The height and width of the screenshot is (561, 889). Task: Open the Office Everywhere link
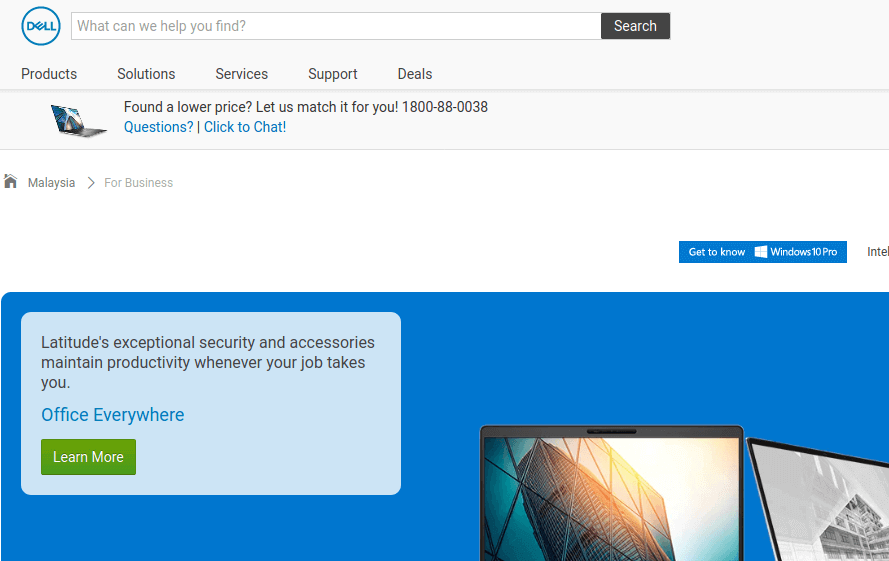click(113, 415)
